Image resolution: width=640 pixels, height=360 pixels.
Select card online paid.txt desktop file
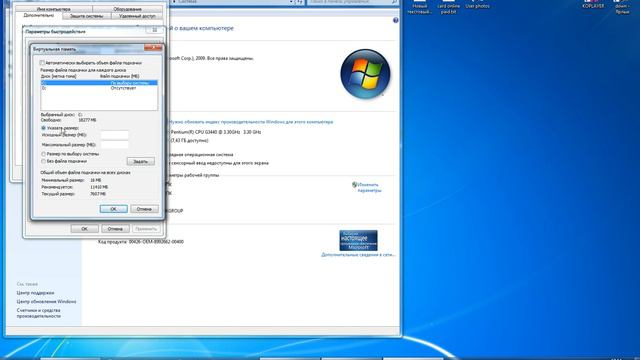(x=448, y=7)
